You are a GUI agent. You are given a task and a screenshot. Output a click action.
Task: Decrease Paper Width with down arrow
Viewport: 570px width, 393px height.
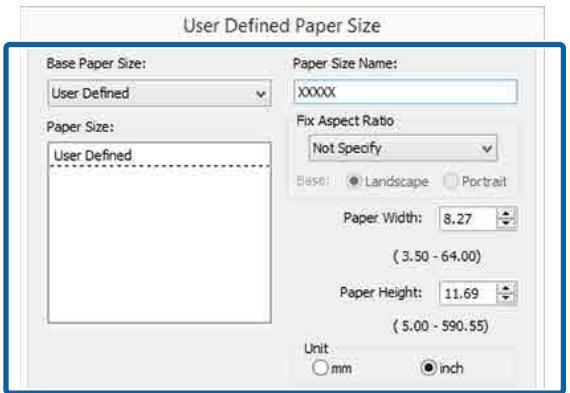(x=506, y=224)
